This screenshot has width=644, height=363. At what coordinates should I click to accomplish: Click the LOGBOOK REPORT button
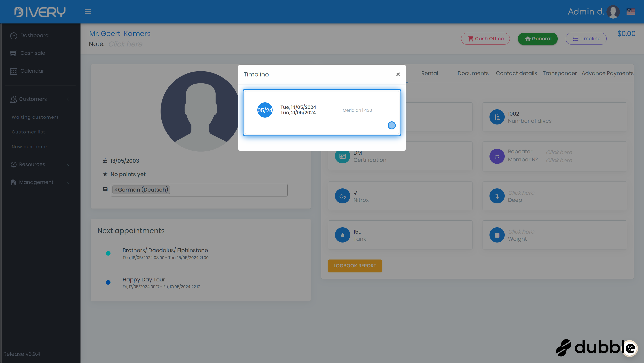[354, 266]
